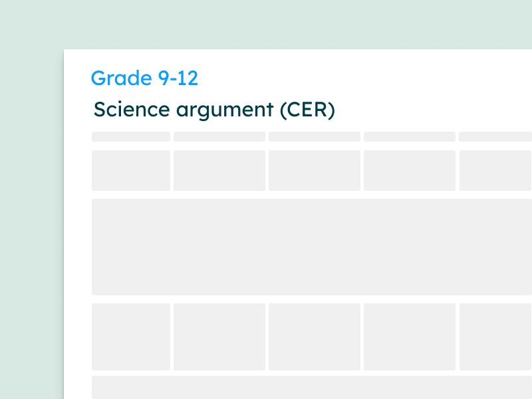Image resolution: width=532 pixels, height=399 pixels.
Task: Select the fifth cell in the lower rubric row
Action: pos(495,336)
